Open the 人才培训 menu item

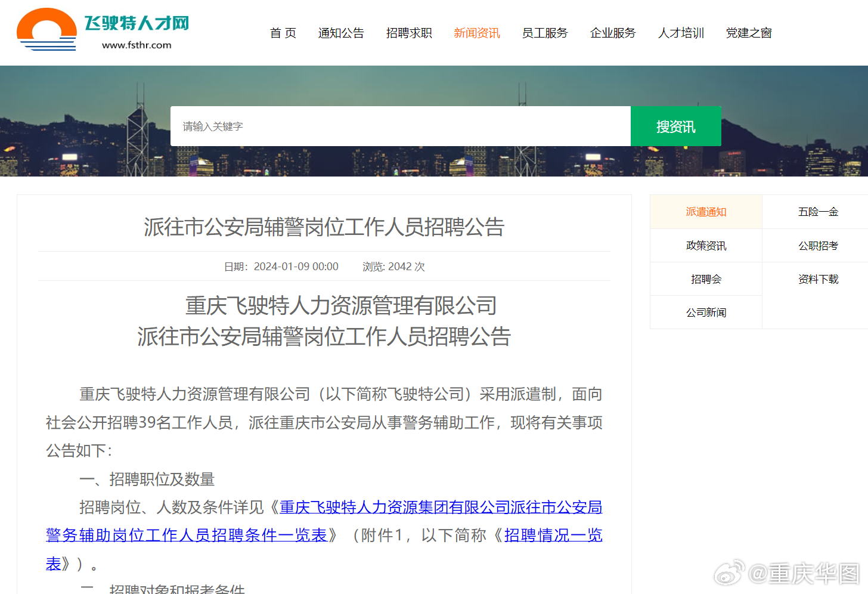pos(681,33)
